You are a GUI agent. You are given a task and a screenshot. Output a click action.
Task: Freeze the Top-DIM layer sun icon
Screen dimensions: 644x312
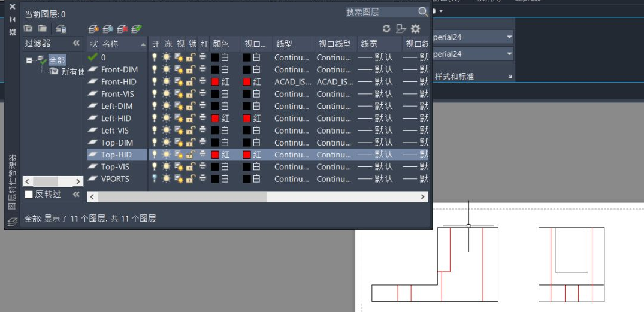167,143
